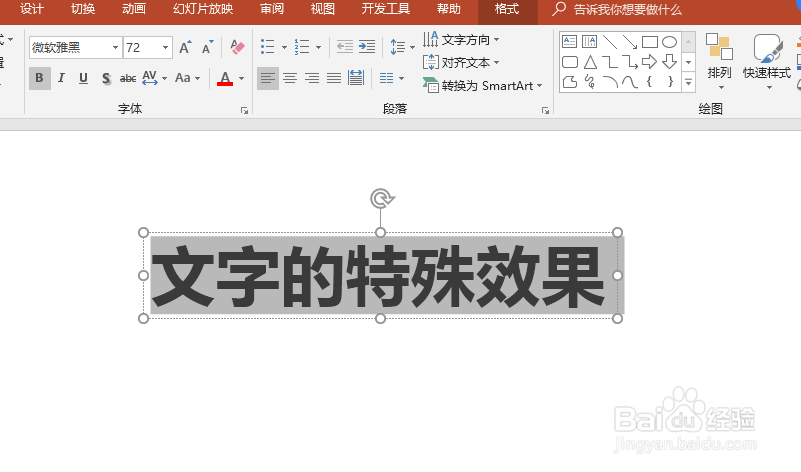Open font color dropdown arrow
The width and height of the screenshot is (801, 472).
point(242,78)
